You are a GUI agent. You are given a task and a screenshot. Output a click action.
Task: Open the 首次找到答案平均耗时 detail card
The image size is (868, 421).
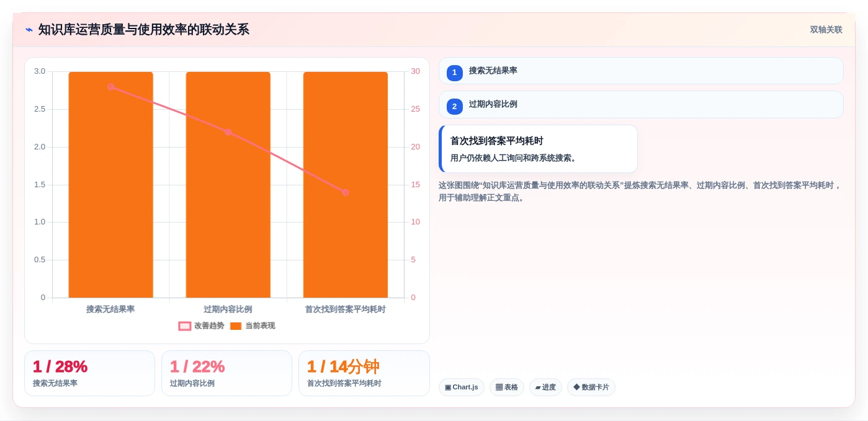click(x=538, y=149)
